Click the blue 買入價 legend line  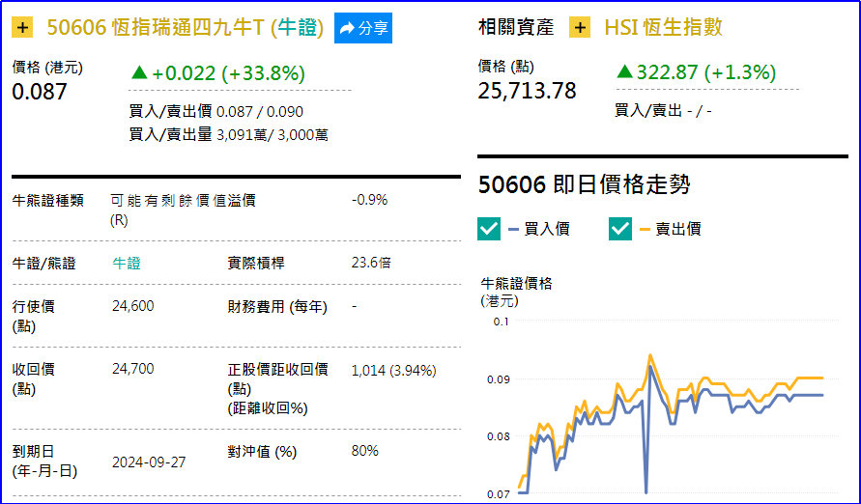[513, 229]
